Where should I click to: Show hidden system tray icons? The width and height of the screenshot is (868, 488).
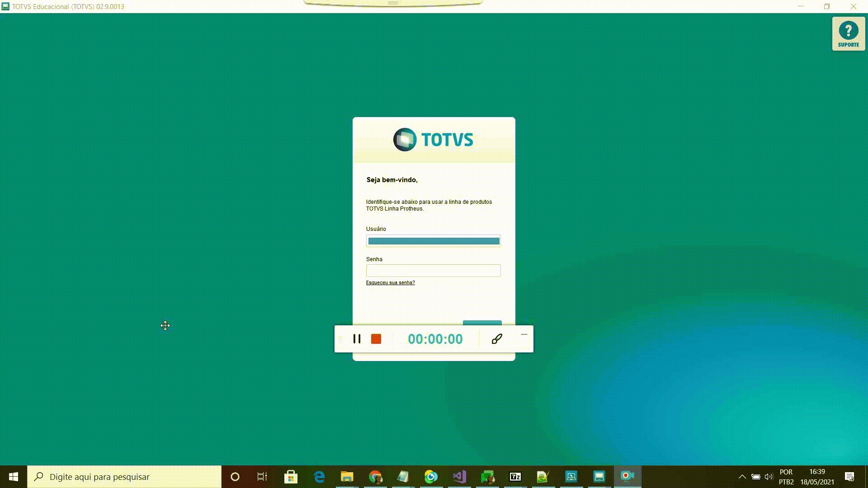click(x=742, y=477)
